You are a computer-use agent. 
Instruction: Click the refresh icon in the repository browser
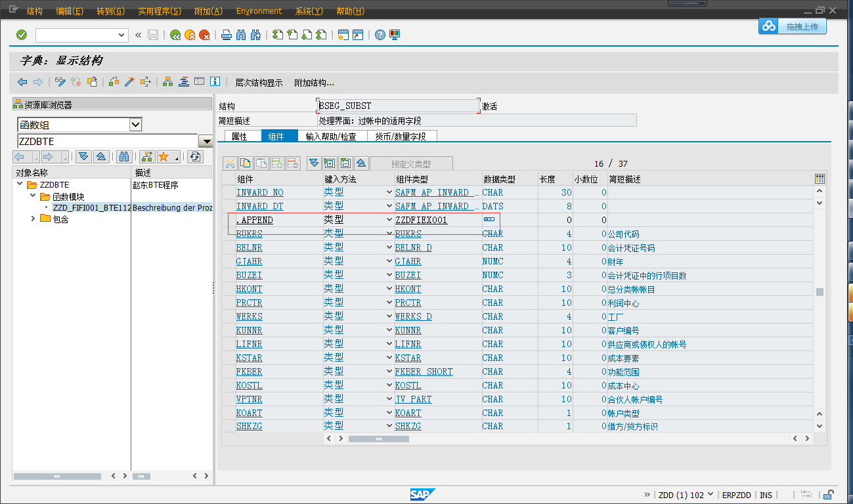tap(194, 157)
